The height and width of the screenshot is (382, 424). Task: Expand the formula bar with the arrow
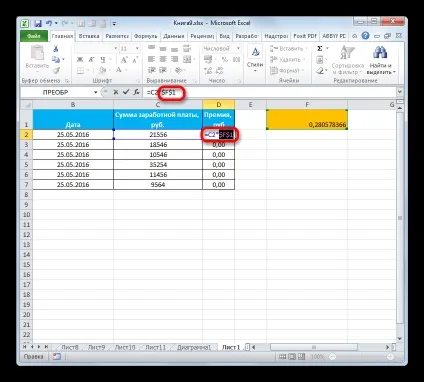pyautogui.click(x=400, y=92)
